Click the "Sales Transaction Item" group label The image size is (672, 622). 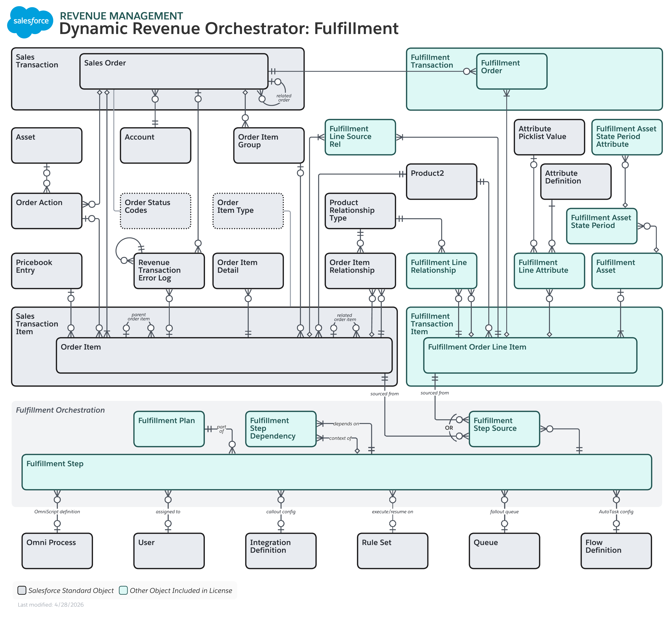tap(37, 324)
